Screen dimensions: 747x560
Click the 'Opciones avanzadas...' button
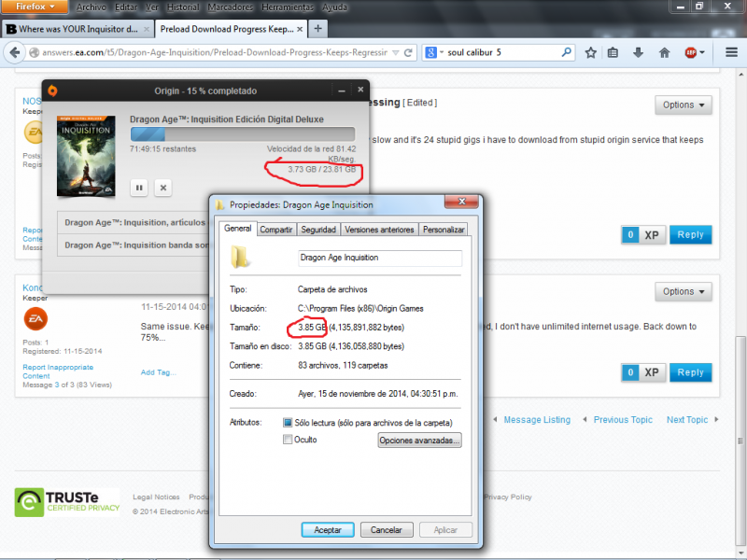419,440
